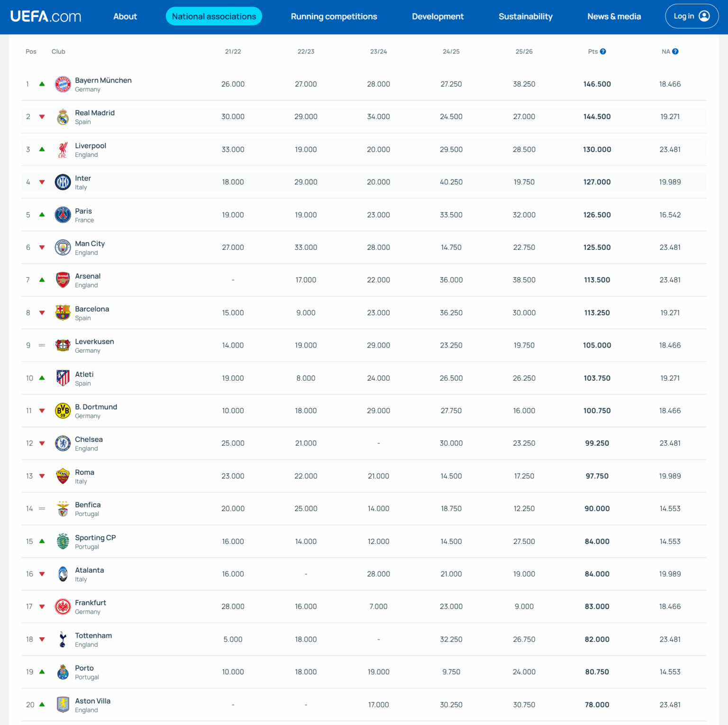The height and width of the screenshot is (725, 728).
Task: Open the About section
Action: coord(125,16)
